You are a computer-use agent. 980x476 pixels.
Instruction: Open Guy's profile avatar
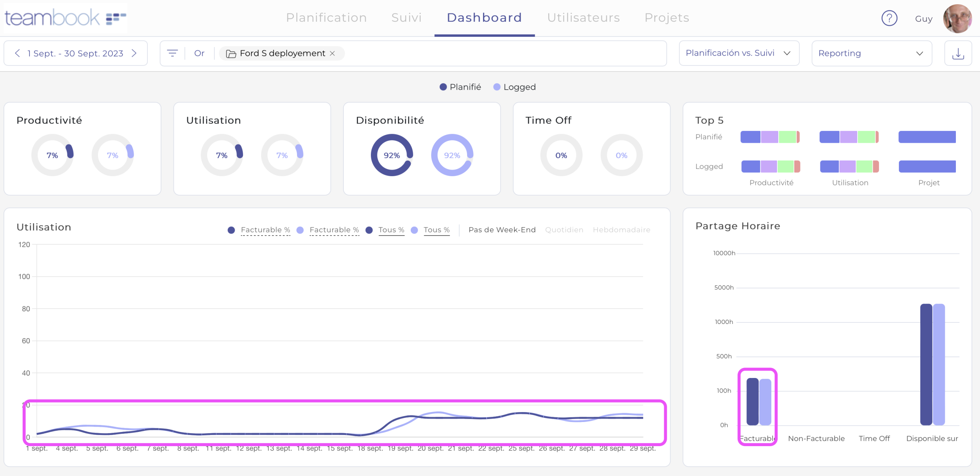coord(957,18)
